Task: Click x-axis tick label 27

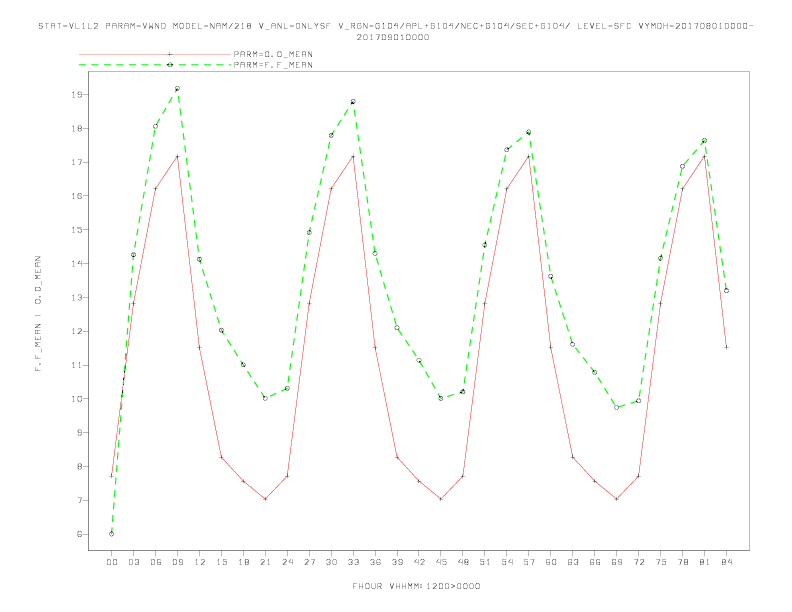Action: tap(309, 562)
